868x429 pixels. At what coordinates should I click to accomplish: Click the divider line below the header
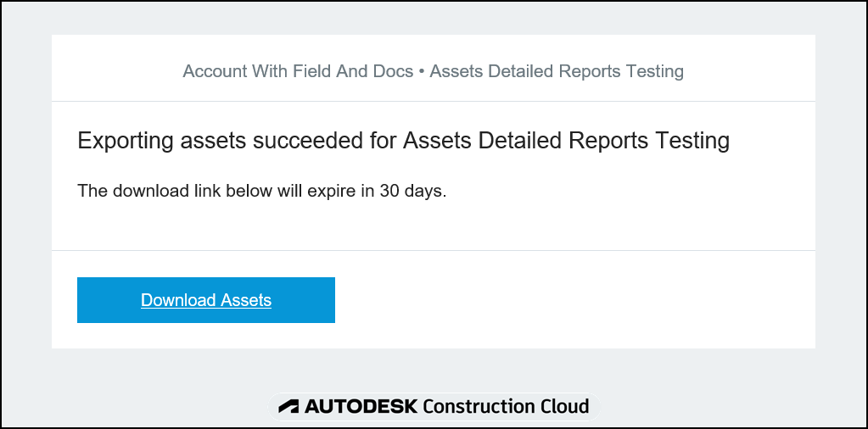(433, 102)
